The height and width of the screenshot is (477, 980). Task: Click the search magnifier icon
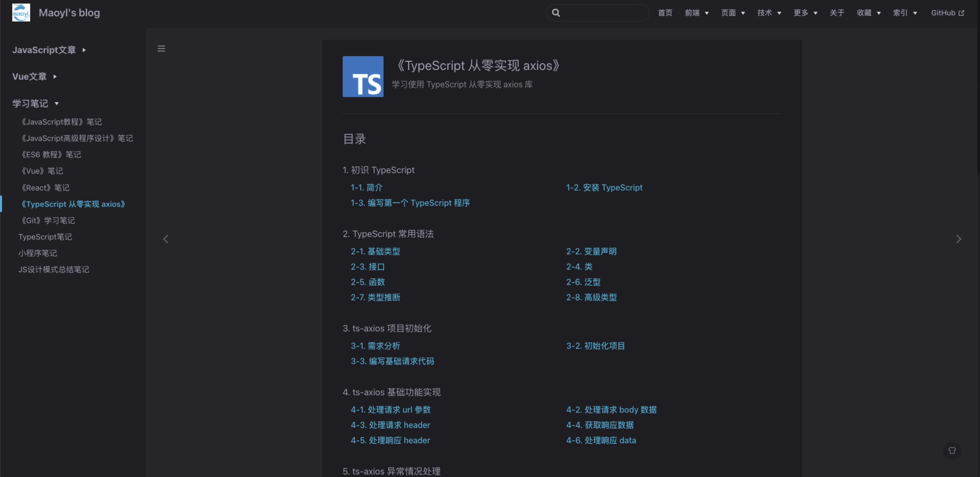556,13
